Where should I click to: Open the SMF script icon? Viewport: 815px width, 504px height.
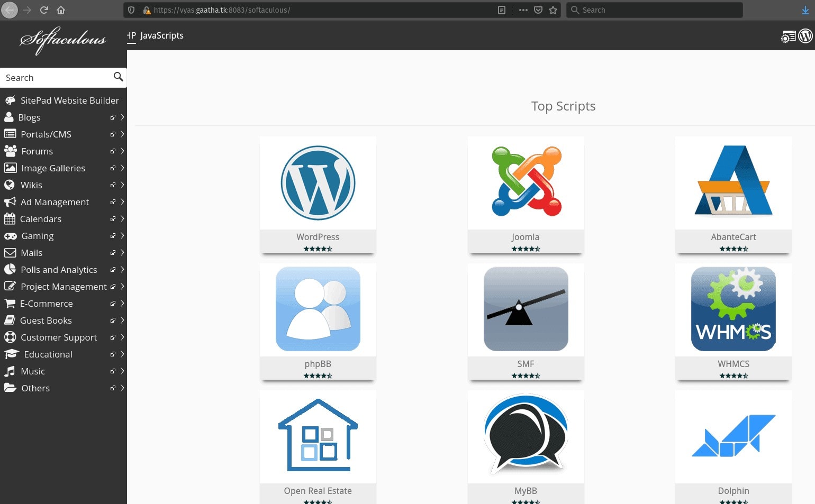526,309
